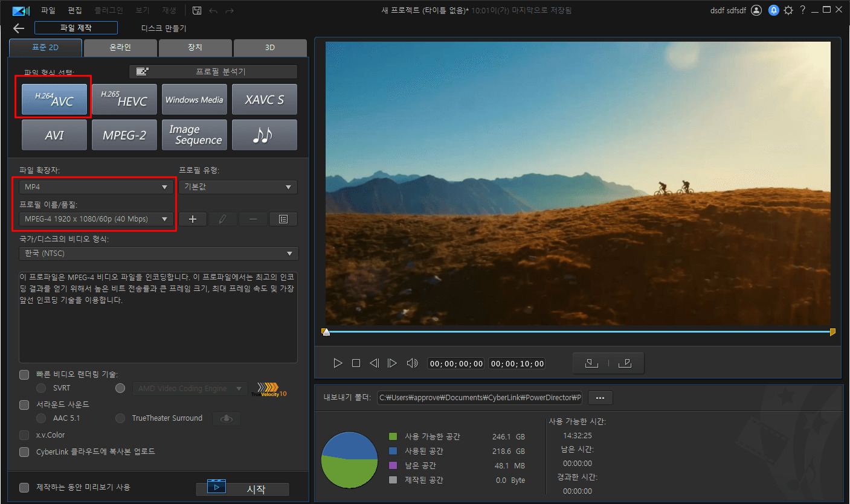The width and height of the screenshot is (850, 504).
Task: Open the notifications bell icon
Action: (x=773, y=10)
